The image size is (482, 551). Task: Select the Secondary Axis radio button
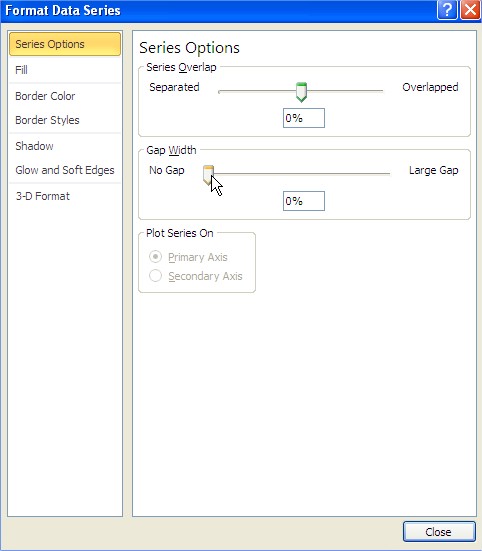155,276
